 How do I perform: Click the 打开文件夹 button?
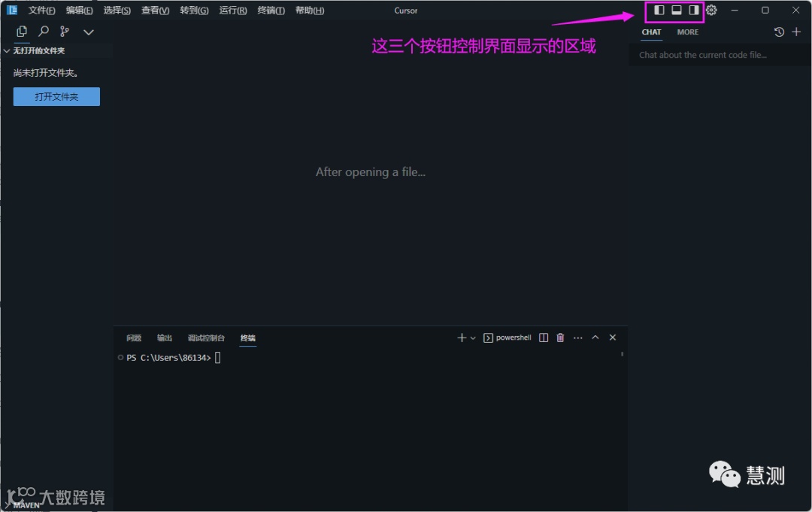click(56, 97)
